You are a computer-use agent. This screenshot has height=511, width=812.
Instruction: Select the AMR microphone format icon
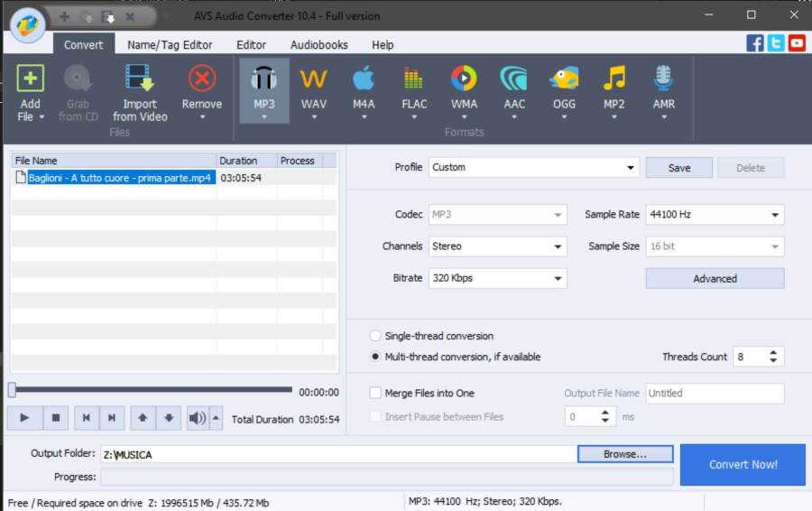coord(663,79)
